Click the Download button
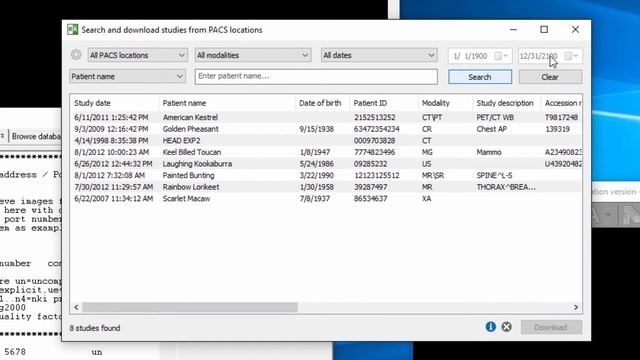The height and width of the screenshot is (360, 640). [x=551, y=327]
